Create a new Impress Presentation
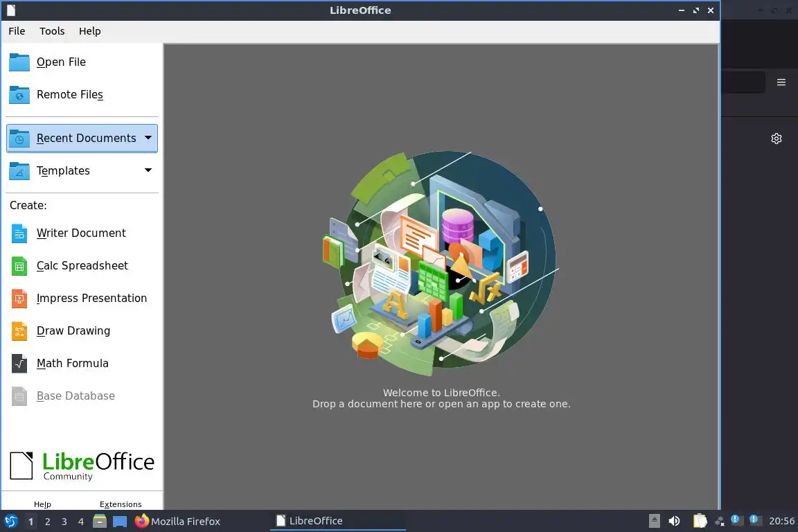The height and width of the screenshot is (532, 798). 91,299
